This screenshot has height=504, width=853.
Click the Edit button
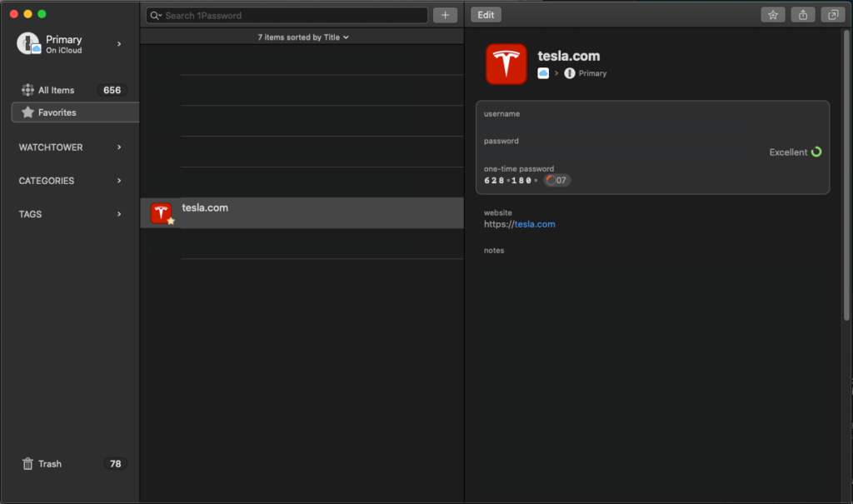click(x=486, y=14)
